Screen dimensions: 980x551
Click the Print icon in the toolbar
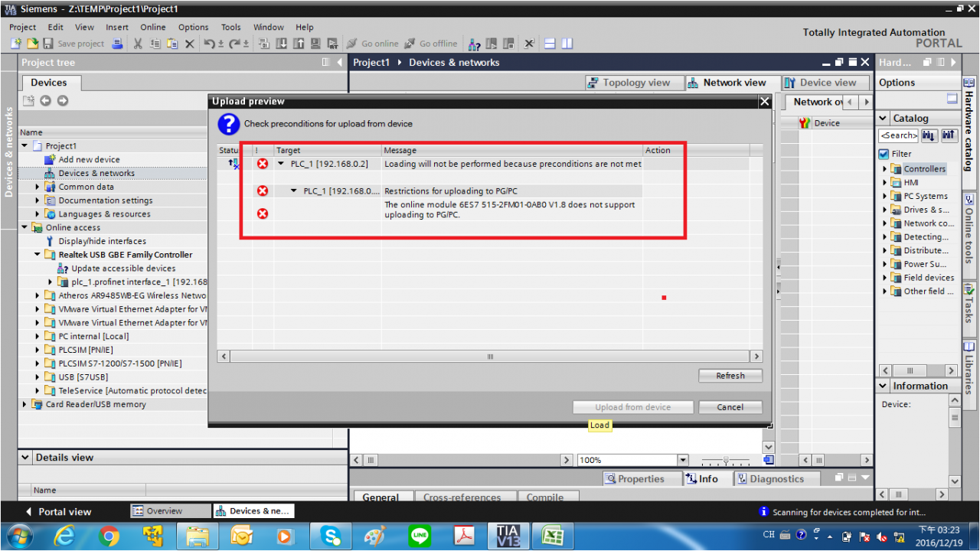tap(117, 44)
